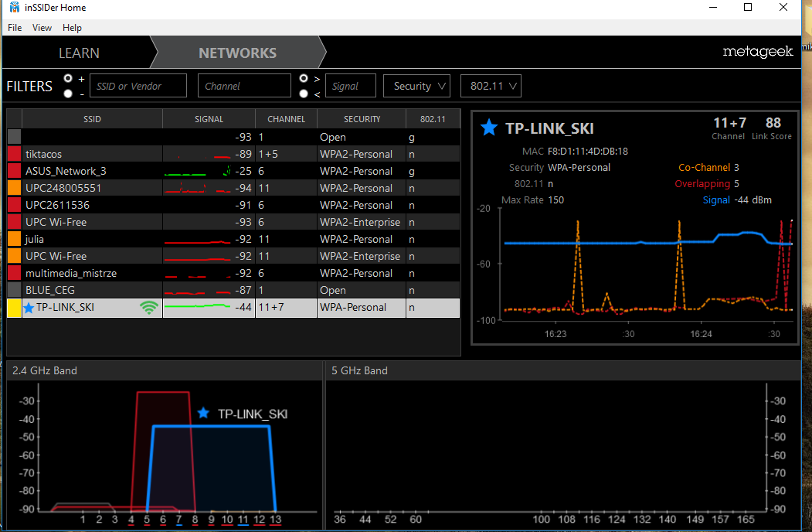Click the orange color square beside julia
812x532 pixels.
14,239
